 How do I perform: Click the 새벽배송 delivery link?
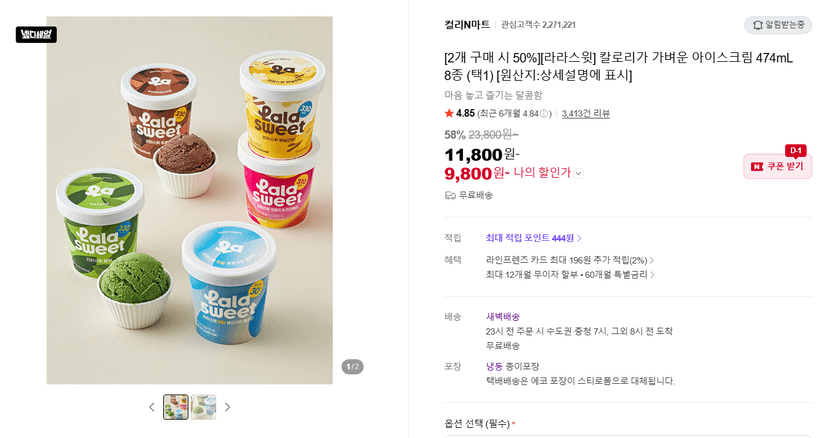pyautogui.click(x=503, y=317)
